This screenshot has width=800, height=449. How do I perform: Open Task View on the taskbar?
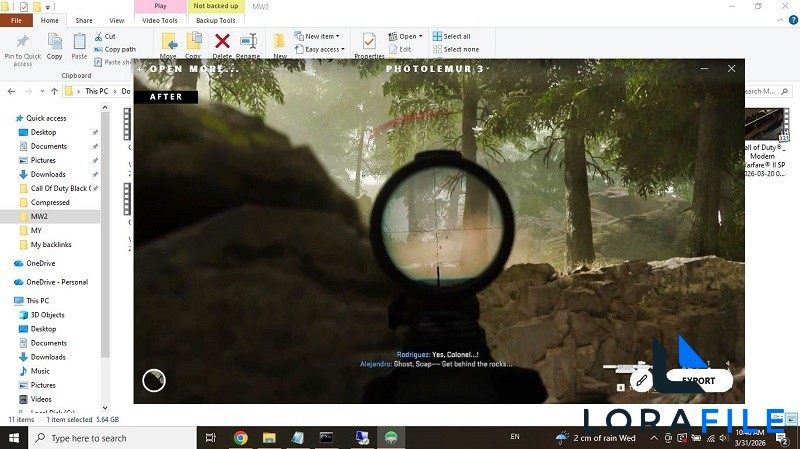210,438
